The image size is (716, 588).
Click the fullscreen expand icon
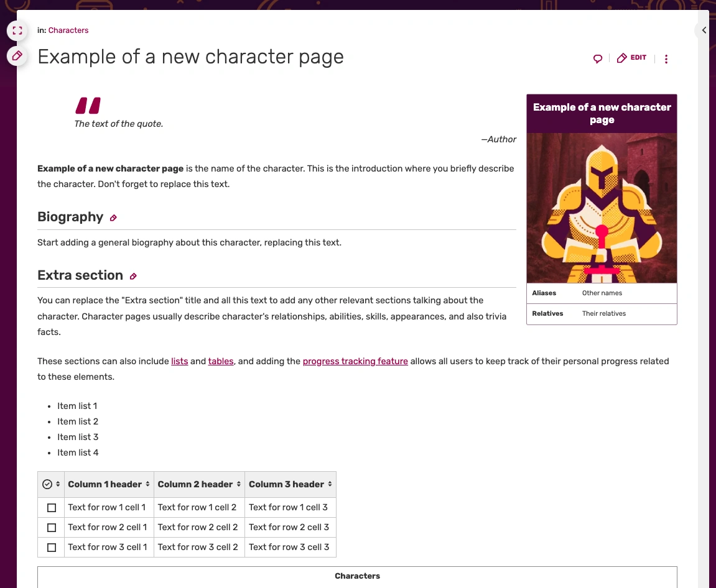17,30
